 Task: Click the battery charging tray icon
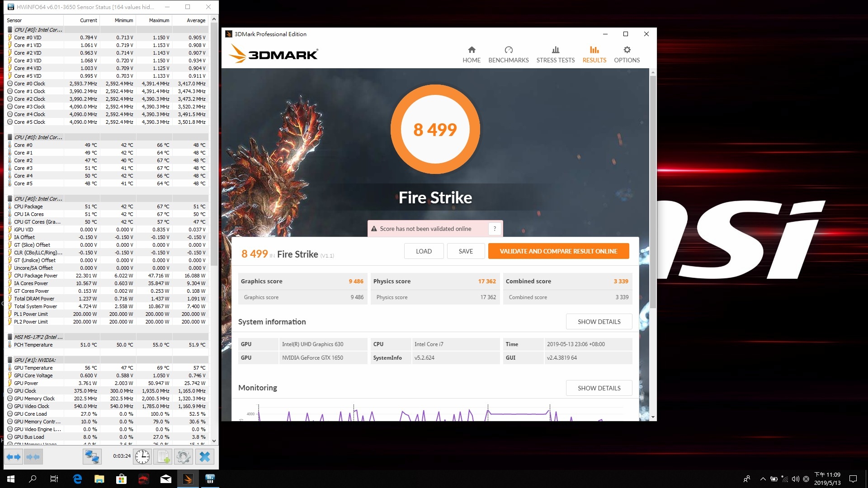click(x=774, y=479)
